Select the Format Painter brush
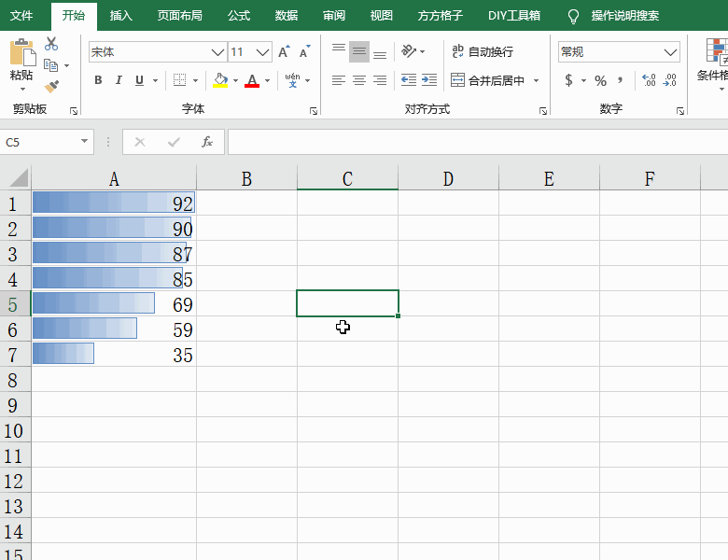Viewport: 728px width, 560px height. coord(51,86)
